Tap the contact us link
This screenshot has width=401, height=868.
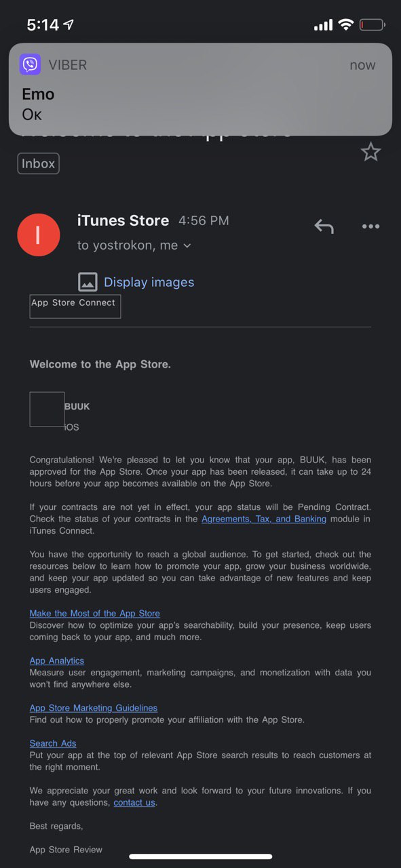pos(134,802)
